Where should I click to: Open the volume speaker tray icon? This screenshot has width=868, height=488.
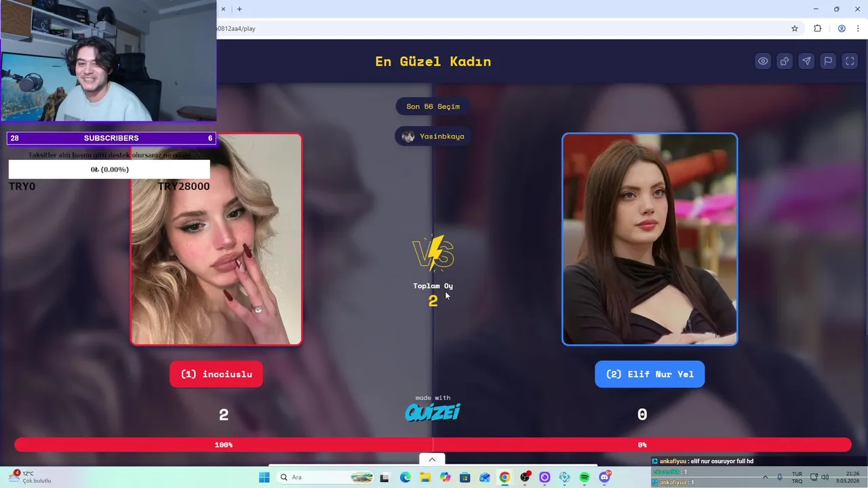pos(825,477)
